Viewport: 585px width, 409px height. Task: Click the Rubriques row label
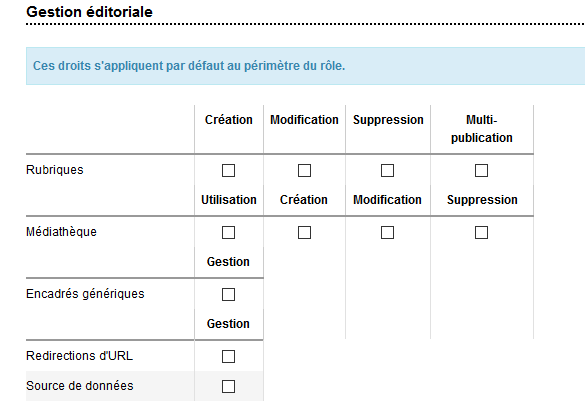[55, 170]
